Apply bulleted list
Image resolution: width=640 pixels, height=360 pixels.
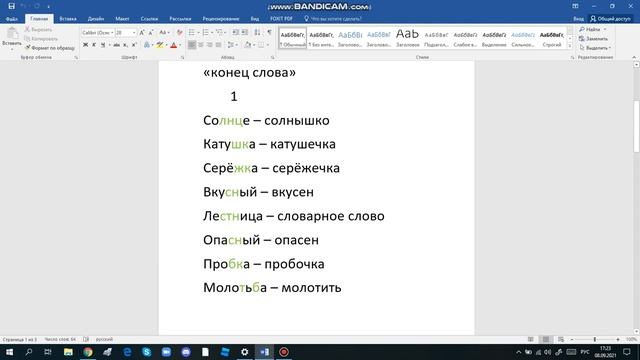(x=192, y=33)
